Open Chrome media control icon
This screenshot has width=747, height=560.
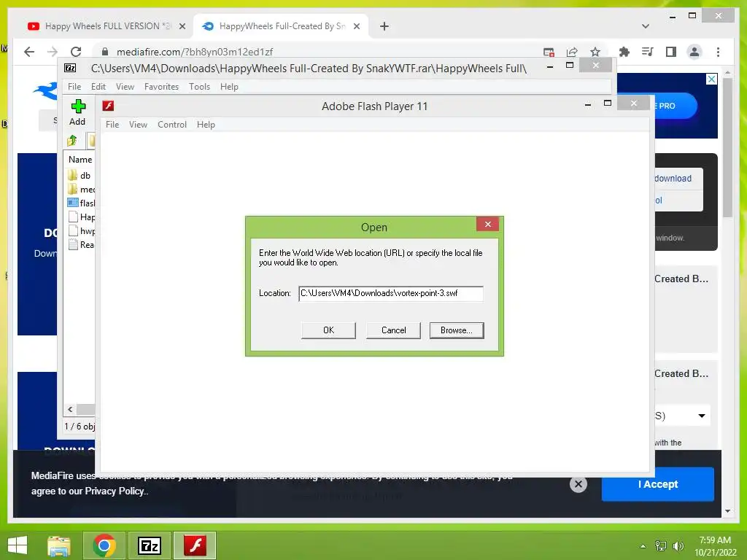pyautogui.click(x=648, y=52)
